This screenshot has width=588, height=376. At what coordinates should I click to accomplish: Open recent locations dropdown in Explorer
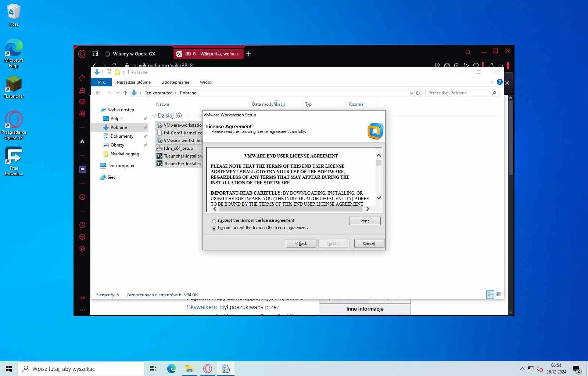coord(118,93)
